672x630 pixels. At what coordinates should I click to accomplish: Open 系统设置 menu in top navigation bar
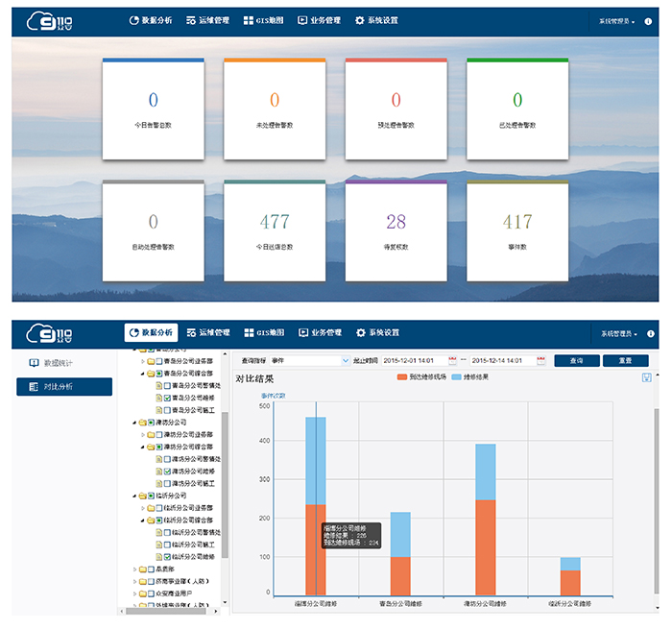point(376,20)
